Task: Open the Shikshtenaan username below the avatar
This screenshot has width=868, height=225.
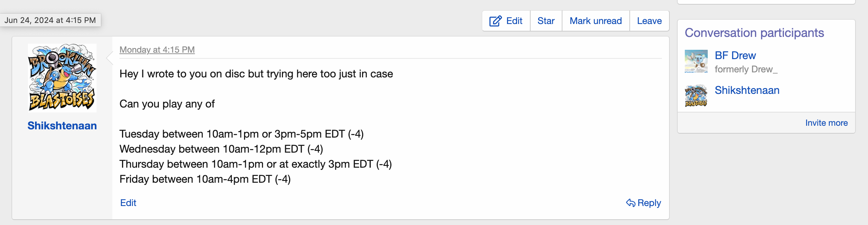Action: [62, 126]
